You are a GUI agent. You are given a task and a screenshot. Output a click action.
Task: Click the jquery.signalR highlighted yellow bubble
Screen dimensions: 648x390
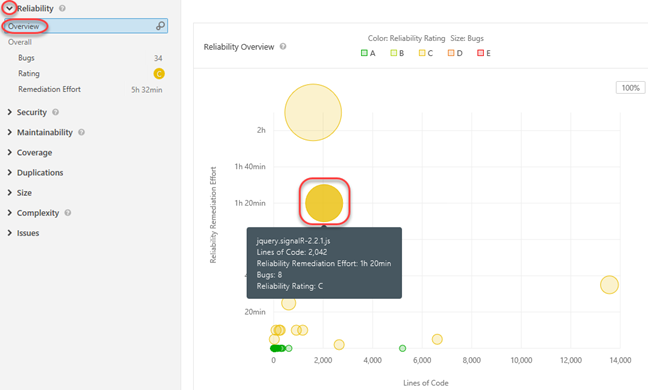(x=324, y=203)
